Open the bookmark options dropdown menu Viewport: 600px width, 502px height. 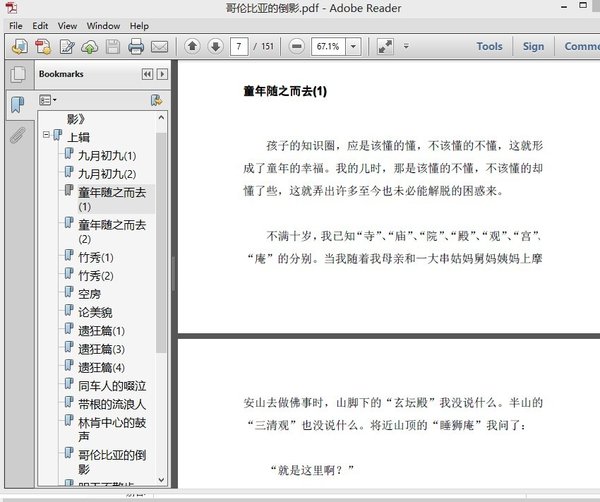(x=48, y=100)
